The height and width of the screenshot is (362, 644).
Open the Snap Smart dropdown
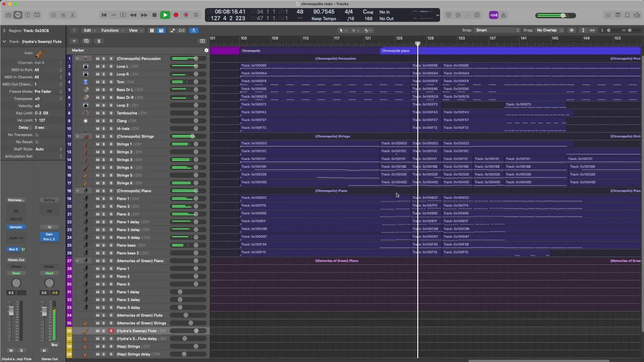[x=497, y=30]
